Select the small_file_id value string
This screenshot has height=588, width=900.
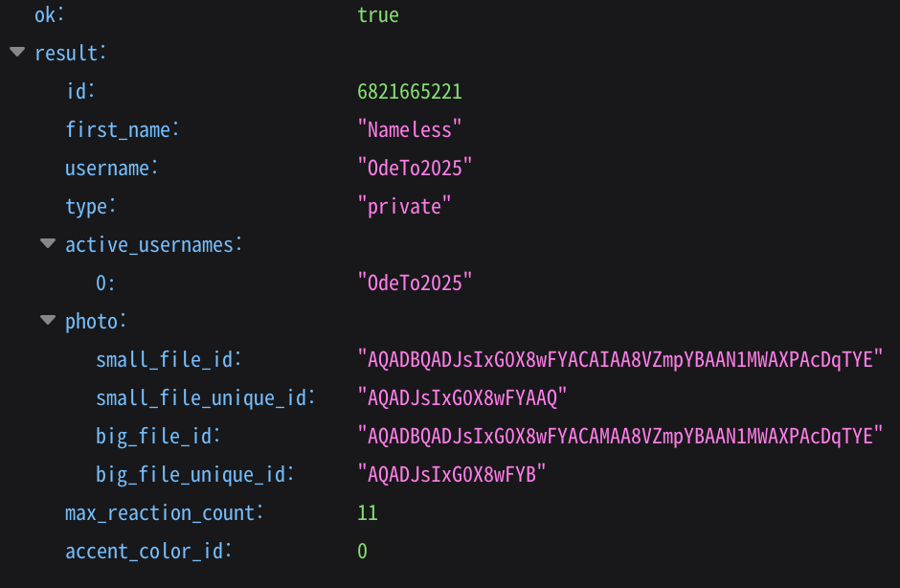pyautogui.click(x=619, y=359)
